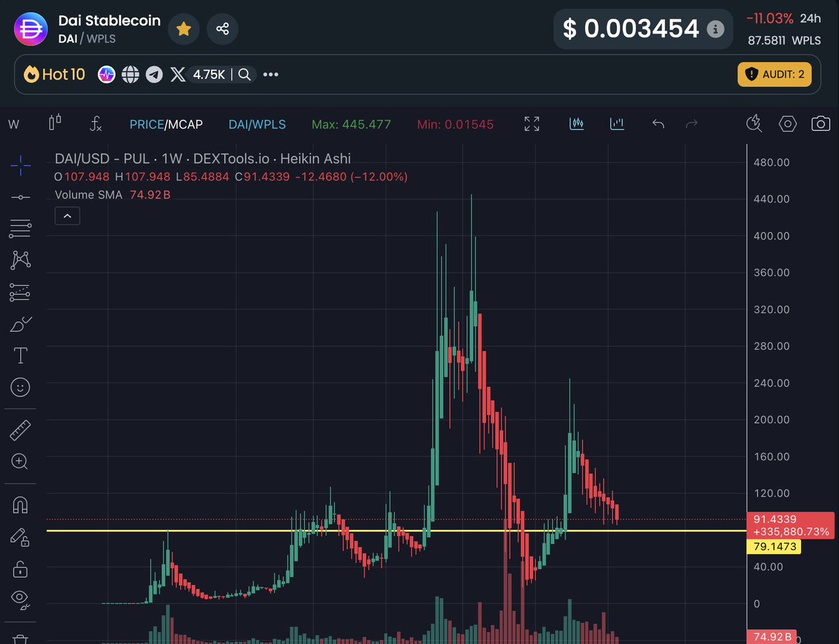Open the W timeframe selector
Image resolution: width=839 pixels, height=644 pixels.
pyautogui.click(x=13, y=124)
